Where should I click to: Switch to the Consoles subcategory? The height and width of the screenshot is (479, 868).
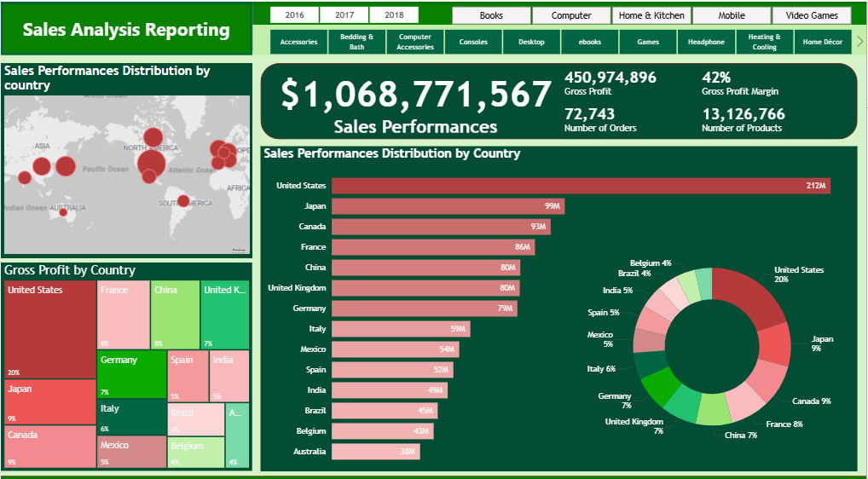(x=473, y=42)
